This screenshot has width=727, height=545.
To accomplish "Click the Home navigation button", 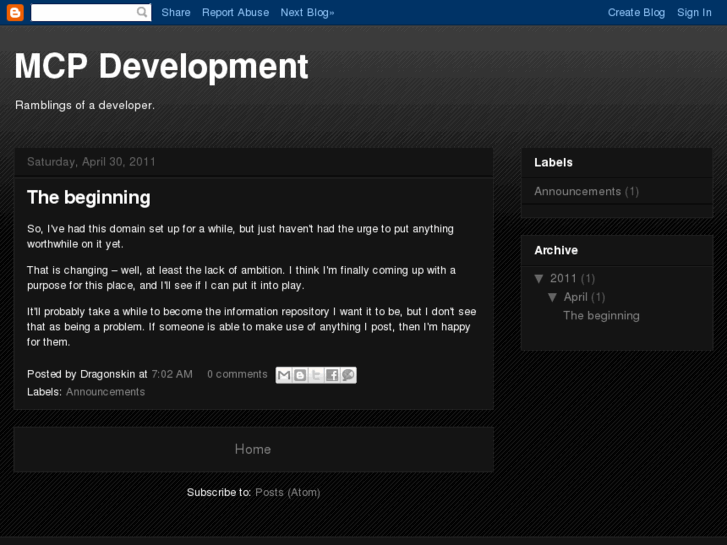I will 253,449.
